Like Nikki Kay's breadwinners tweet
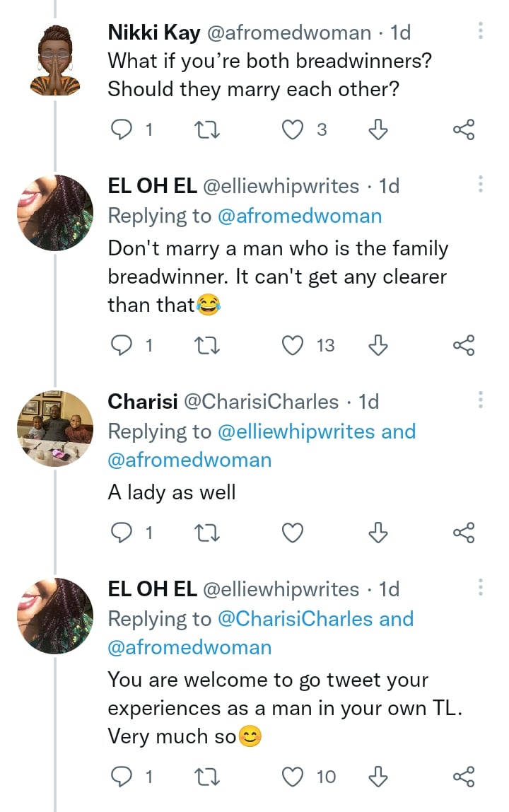The width and height of the screenshot is (509, 812). pos(293,129)
